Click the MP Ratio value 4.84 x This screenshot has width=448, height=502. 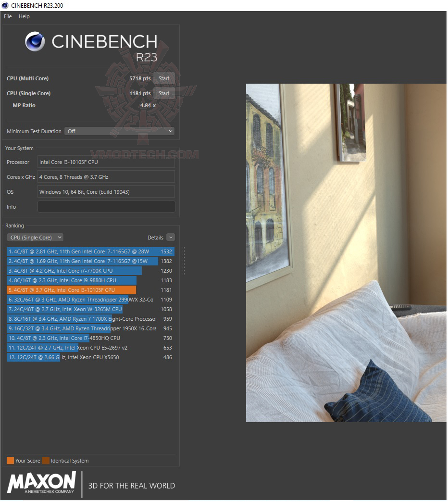pyautogui.click(x=148, y=105)
